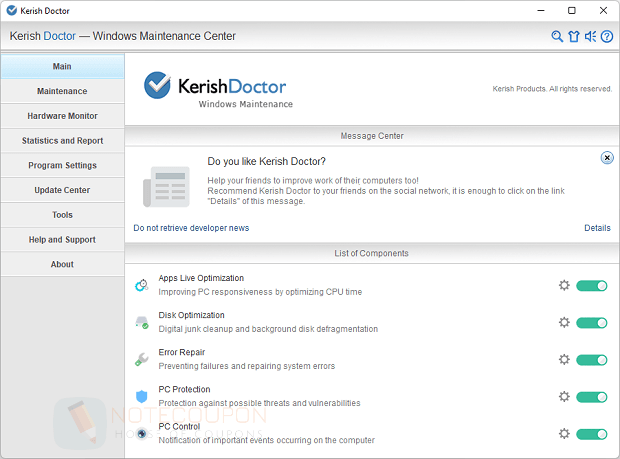Image resolution: width=620 pixels, height=459 pixels.
Task: Click the 'Disk Optimization' title text
Action: 191,315
